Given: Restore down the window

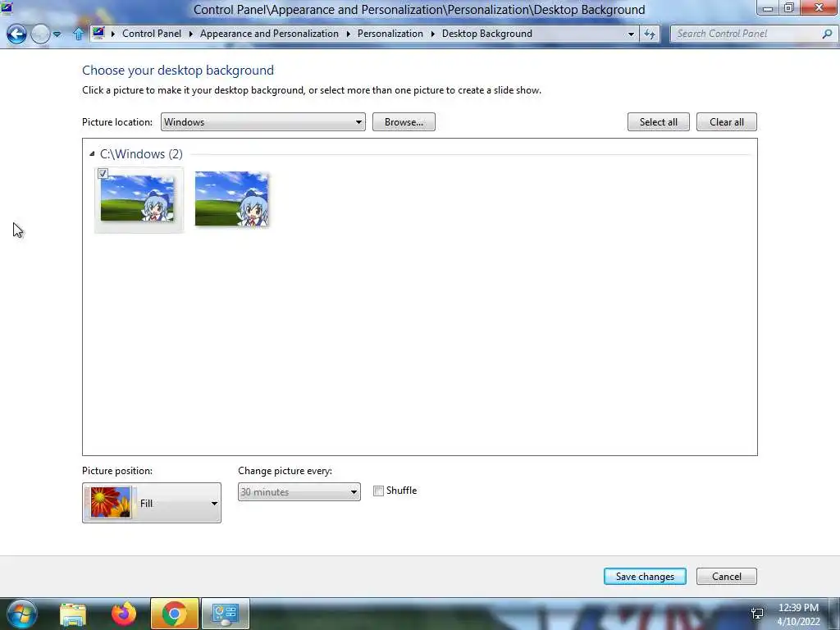Looking at the screenshot, I should 788,7.
